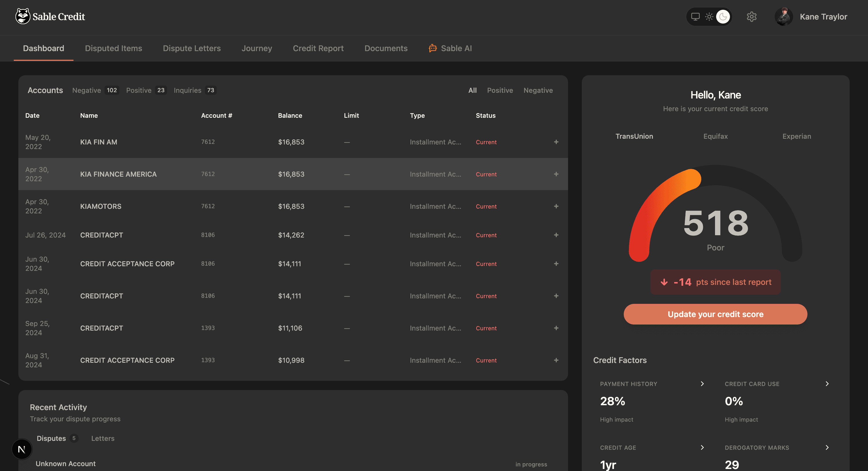Click the plus icon on the Sep 25 CREDITACPT row
This screenshot has width=868, height=471.
(x=556, y=328)
